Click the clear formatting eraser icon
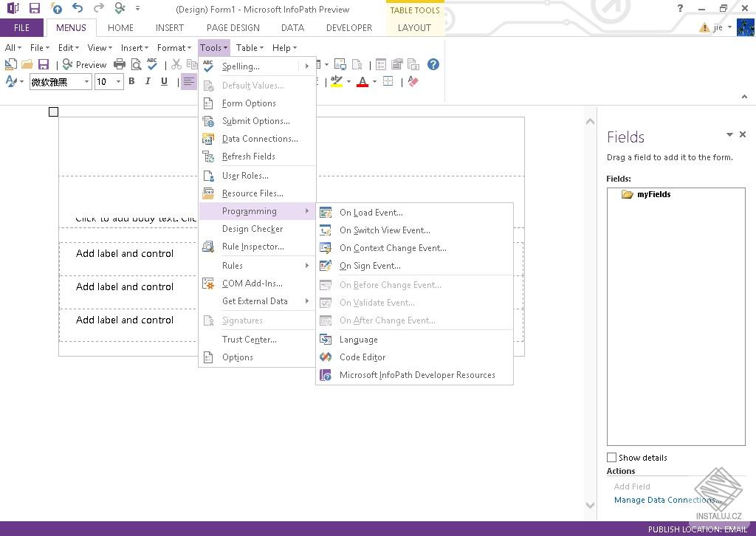Image resolution: width=756 pixels, height=536 pixels. 413,81
